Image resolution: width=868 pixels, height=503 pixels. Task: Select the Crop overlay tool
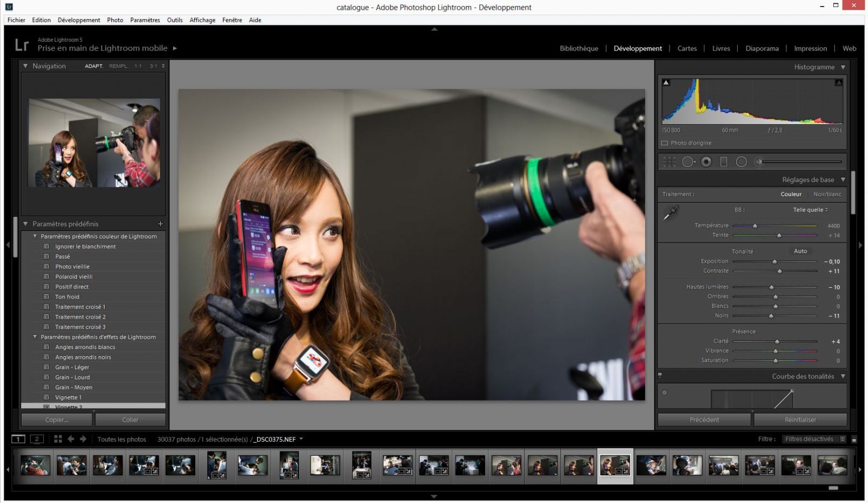(669, 162)
